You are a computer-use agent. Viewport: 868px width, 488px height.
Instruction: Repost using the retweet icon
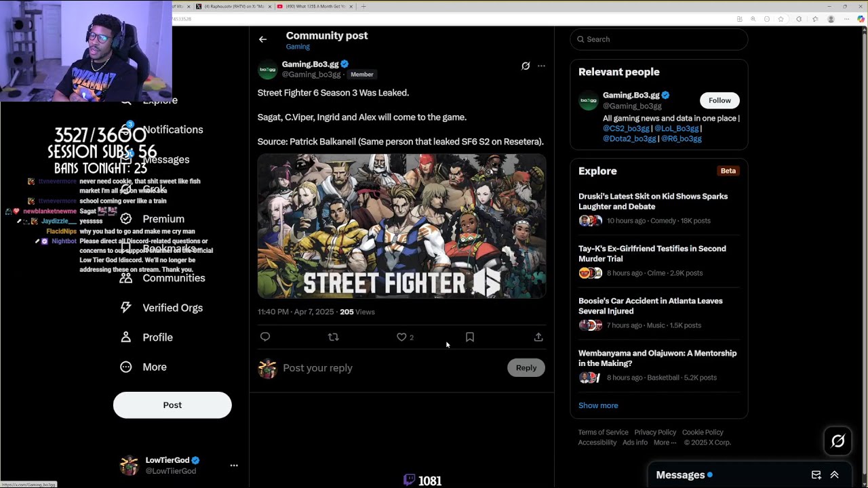coord(333,337)
